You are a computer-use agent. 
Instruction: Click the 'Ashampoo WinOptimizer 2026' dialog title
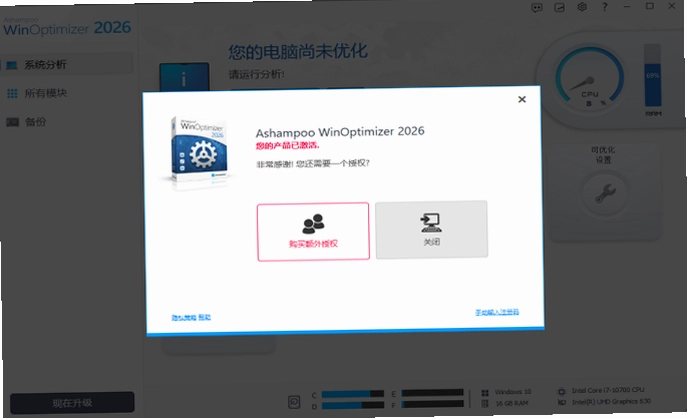pyautogui.click(x=340, y=132)
